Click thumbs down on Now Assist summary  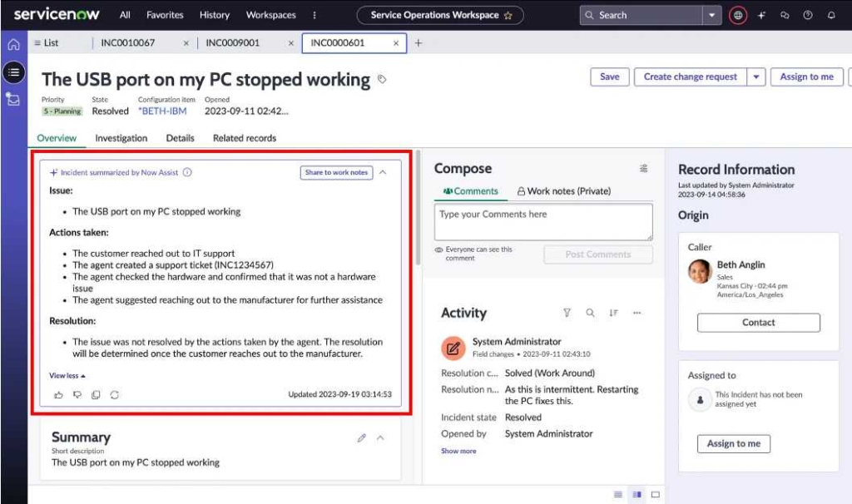pos(77,395)
